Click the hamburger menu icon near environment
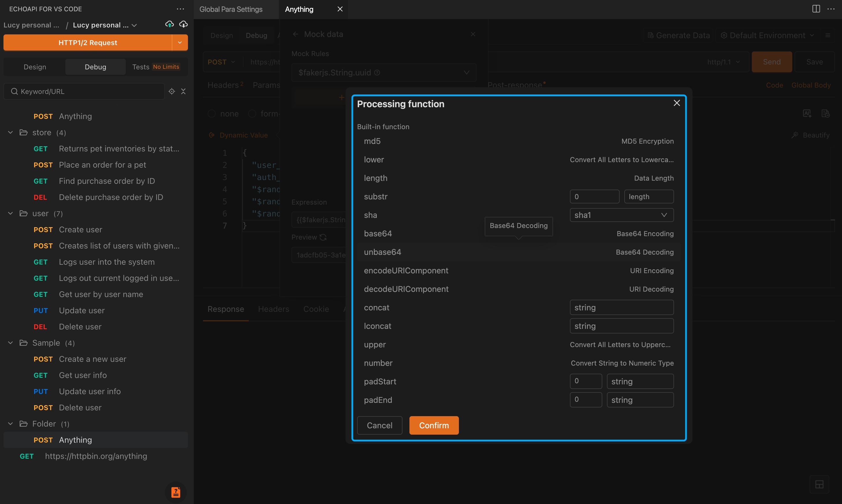The image size is (842, 504). [x=828, y=35]
